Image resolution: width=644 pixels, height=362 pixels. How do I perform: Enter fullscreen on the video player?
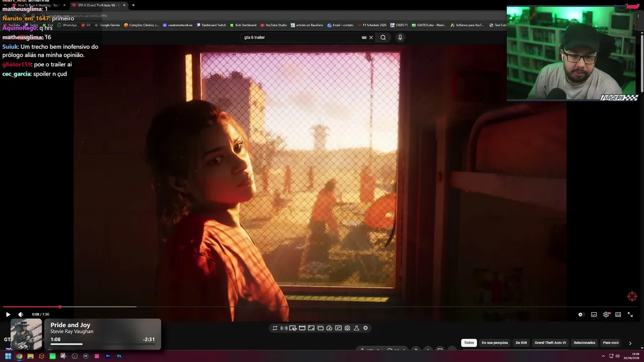630,315
